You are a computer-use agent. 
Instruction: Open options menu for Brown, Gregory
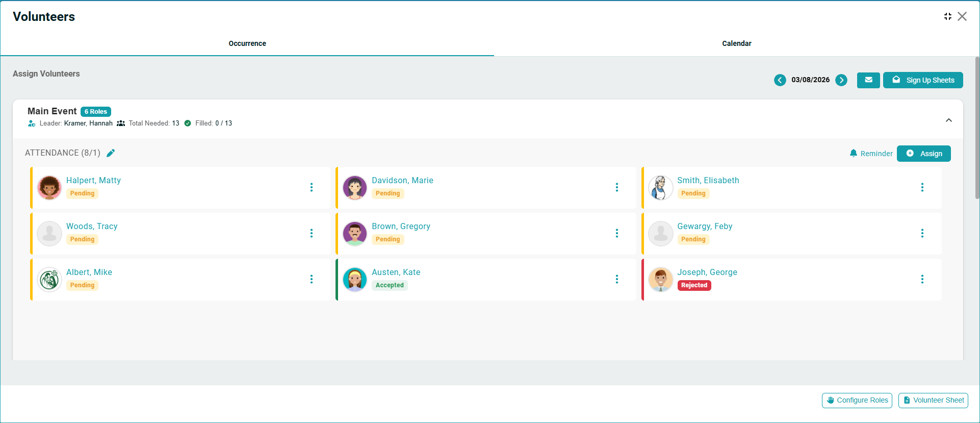point(616,233)
